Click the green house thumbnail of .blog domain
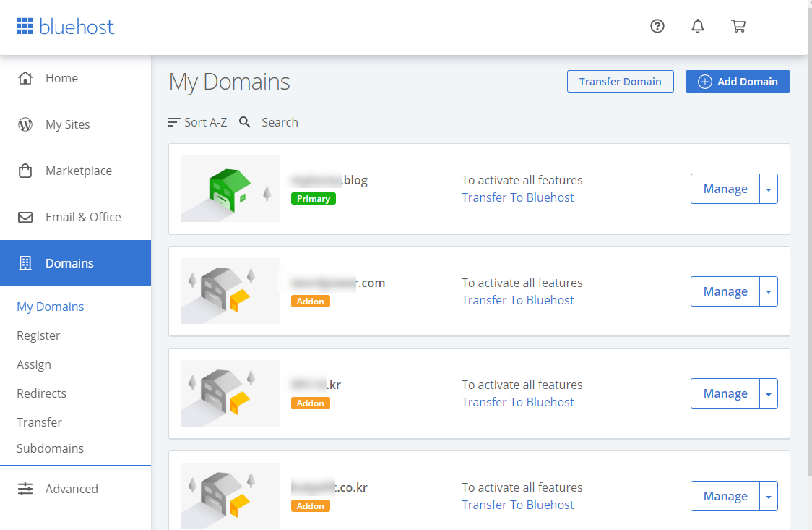812x530 pixels. [230, 189]
